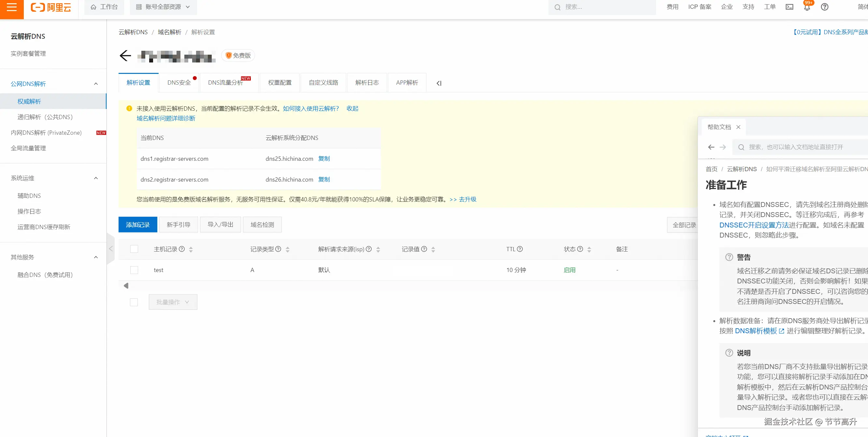Viewport: 868px width, 437px height.
Task: Click the scroll-left arrow under the table
Action: click(x=126, y=286)
